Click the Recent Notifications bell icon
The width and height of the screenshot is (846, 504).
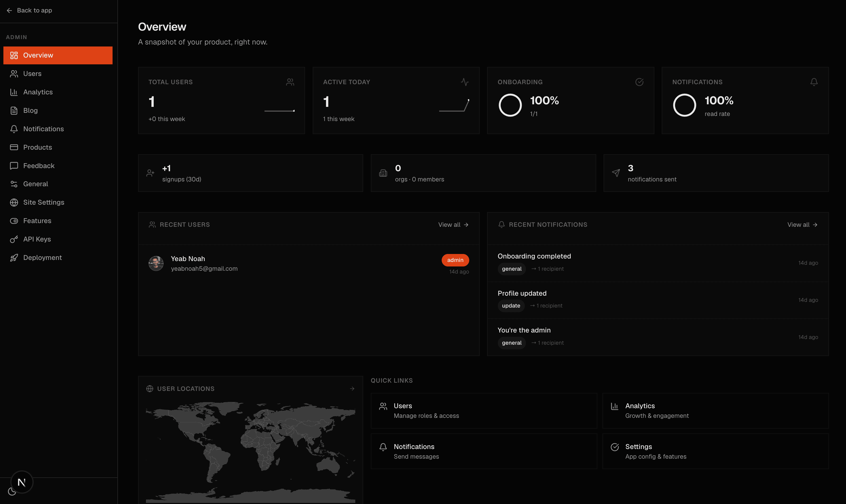tap(501, 225)
